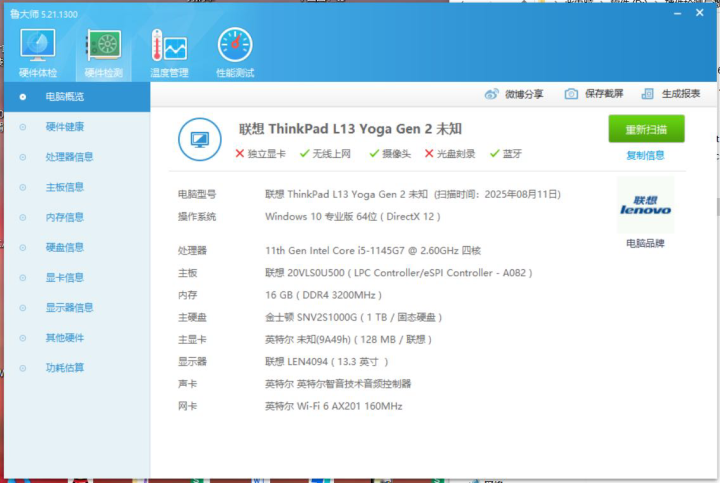720x483 pixels.
Task: Close the 鲁大师 window
Action: pos(699,13)
